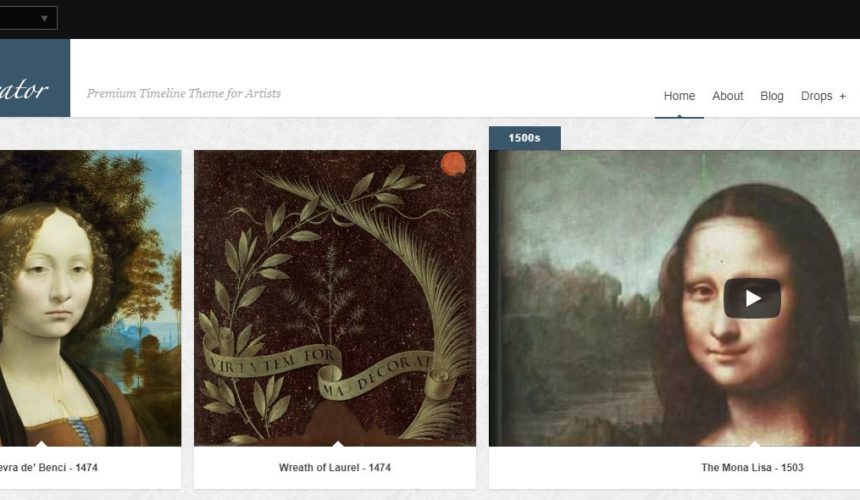Screen dimensions: 860x500
Task: Go to the Home menu item
Action: click(x=679, y=96)
